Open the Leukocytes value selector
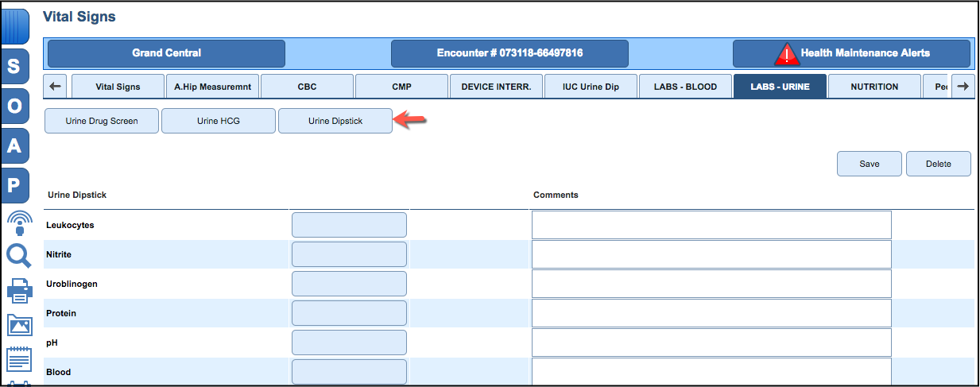This screenshot has height=387, width=980. (349, 225)
